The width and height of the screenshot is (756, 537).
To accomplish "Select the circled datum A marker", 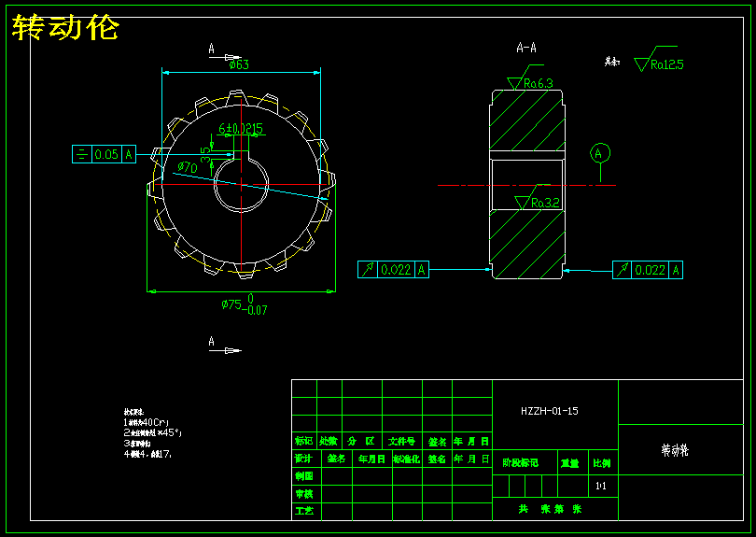I will tap(600, 153).
